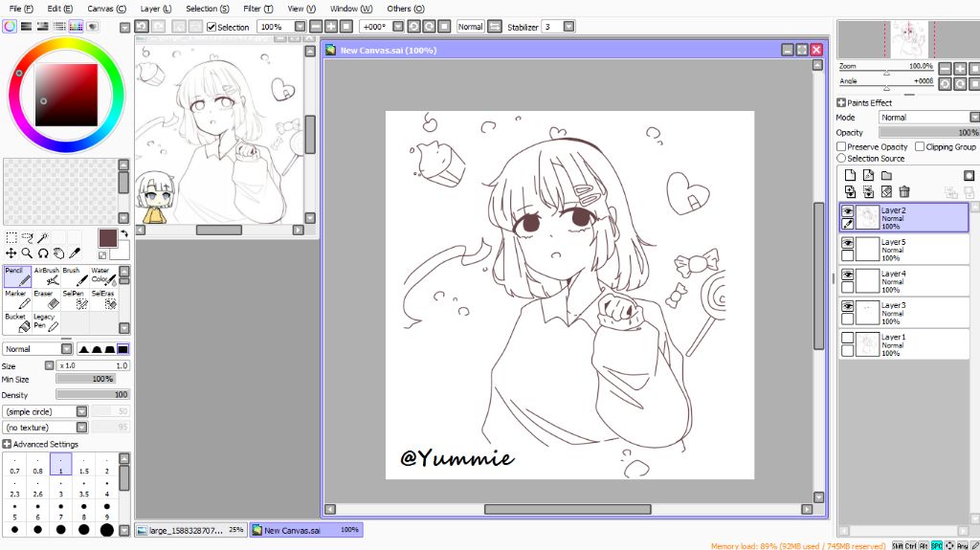Toggle the swatches panel icon
980x550 pixels.
pos(76,26)
